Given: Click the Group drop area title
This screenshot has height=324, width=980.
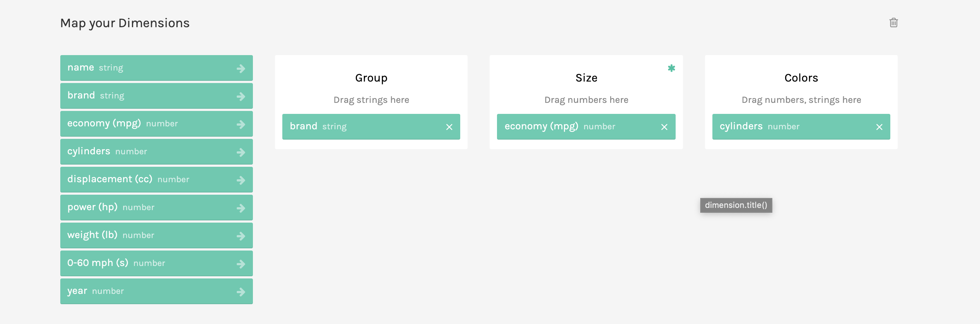Looking at the screenshot, I should tap(371, 78).
